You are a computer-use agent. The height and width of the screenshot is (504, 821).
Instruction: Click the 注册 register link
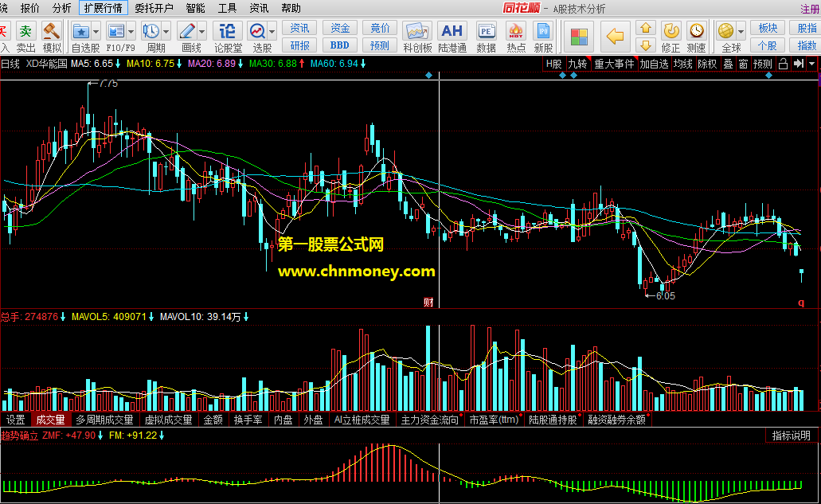pyautogui.click(x=810, y=9)
